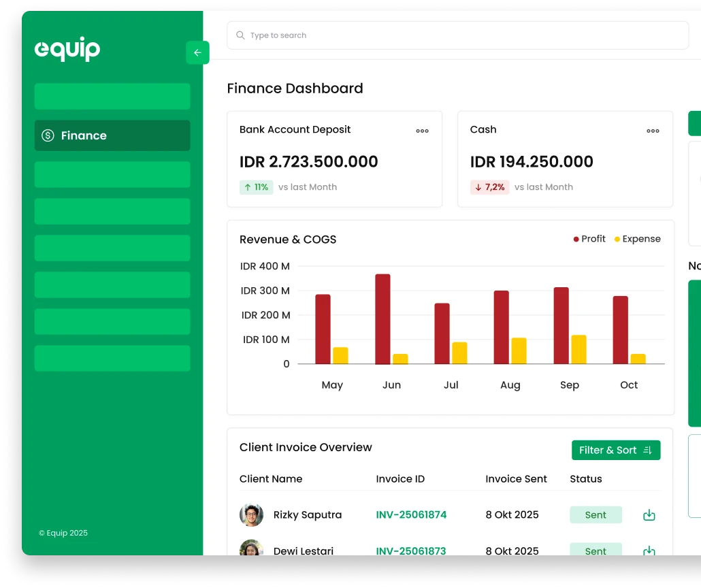This screenshot has height=588, width=701.
Task: Open invoice INV-25061873 link
Action: click(x=411, y=550)
